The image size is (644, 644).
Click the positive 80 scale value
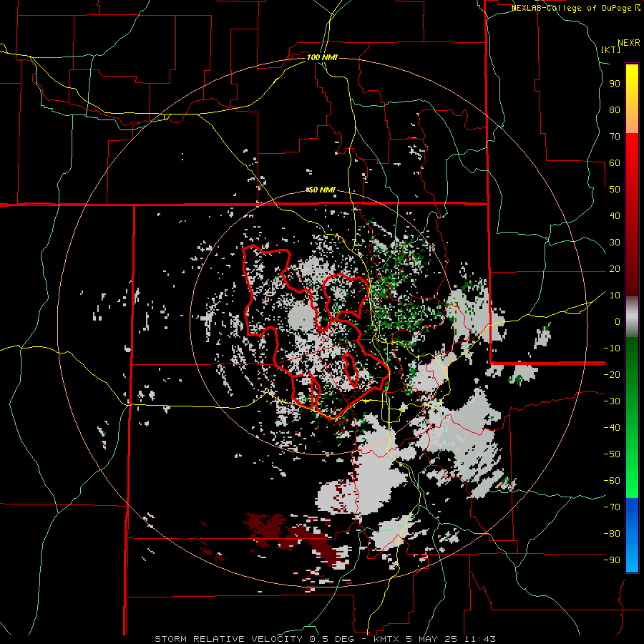coord(615,110)
